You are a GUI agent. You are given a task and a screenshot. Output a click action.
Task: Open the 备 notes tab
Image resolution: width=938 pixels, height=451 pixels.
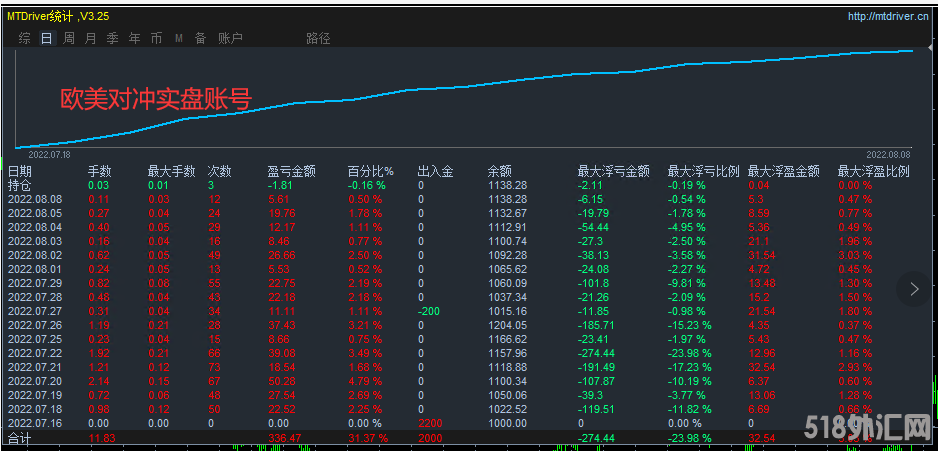200,38
